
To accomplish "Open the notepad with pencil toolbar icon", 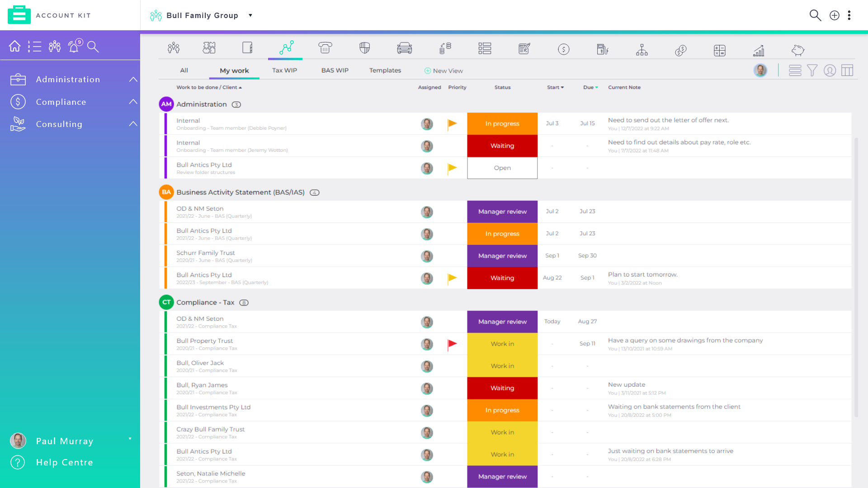I will coord(524,48).
